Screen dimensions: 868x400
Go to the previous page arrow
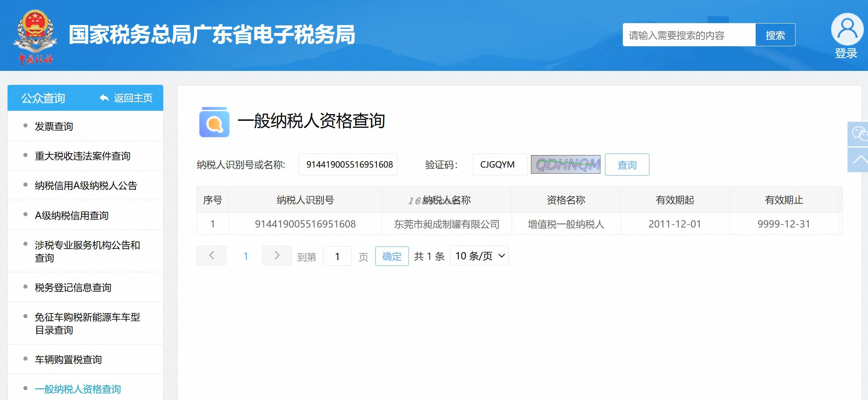tap(211, 256)
